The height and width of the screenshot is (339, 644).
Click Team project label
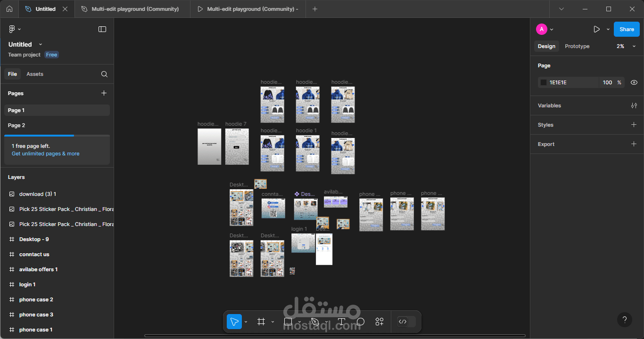click(25, 55)
